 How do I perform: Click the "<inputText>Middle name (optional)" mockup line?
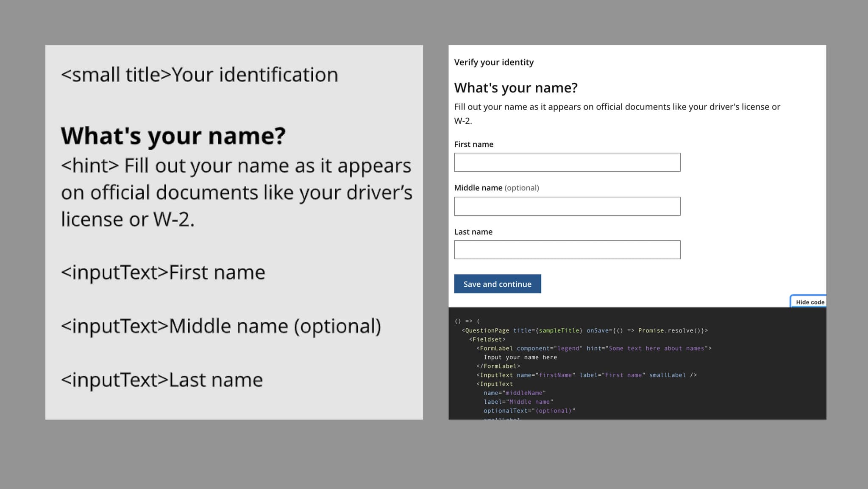click(221, 326)
